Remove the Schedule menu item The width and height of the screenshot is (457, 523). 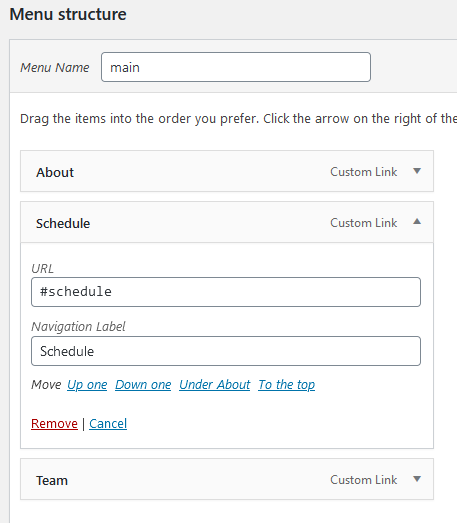click(54, 424)
